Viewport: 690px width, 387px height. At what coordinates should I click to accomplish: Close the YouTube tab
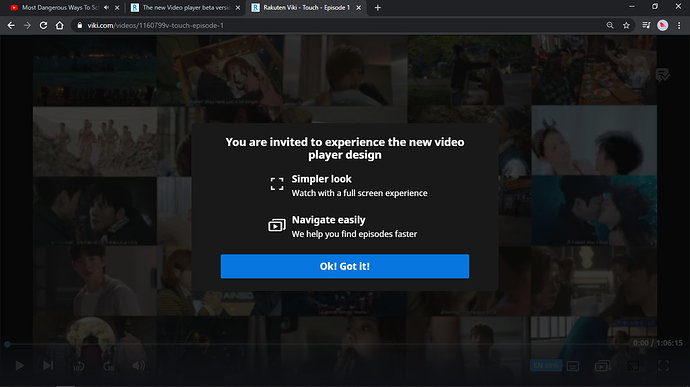pyautogui.click(x=117, y=7)
